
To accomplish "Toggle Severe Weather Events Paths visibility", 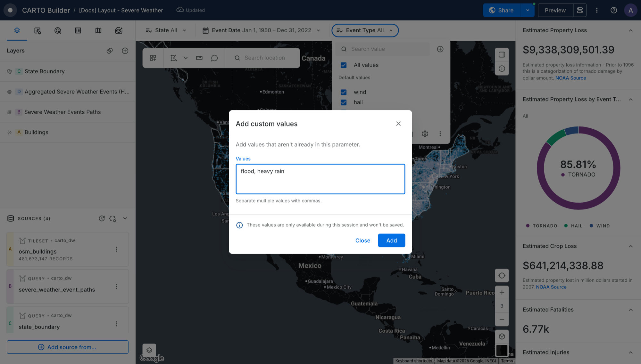I will [x=9, y=112].
